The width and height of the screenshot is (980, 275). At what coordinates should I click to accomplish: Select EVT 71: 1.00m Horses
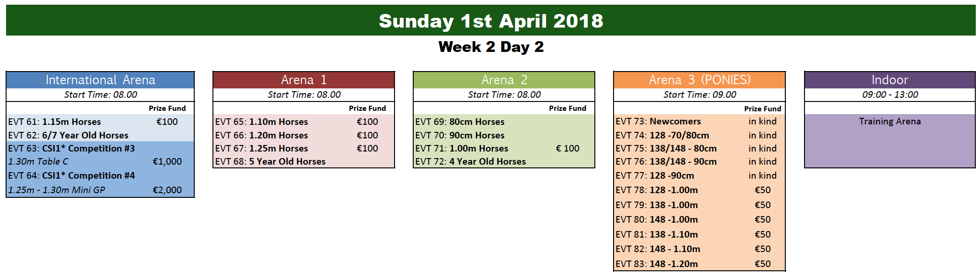pyautogui.click(x=461, y=148)
